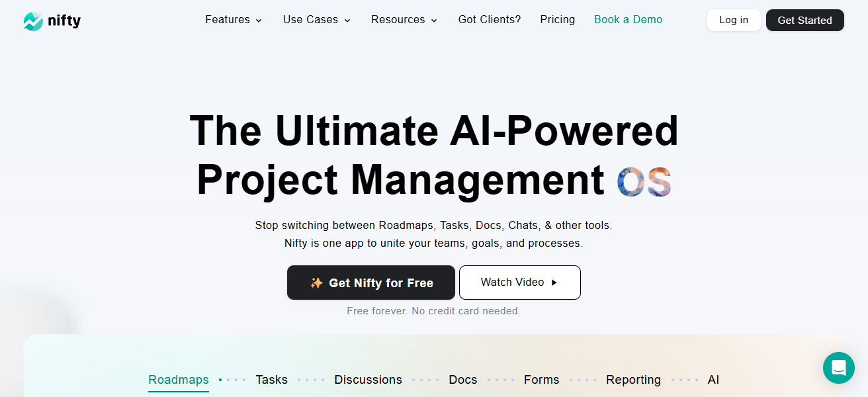The width and height of the screenshot is (868, 397).
Task: Switch to the Tasks tab
Action: [x=271, y=380]
